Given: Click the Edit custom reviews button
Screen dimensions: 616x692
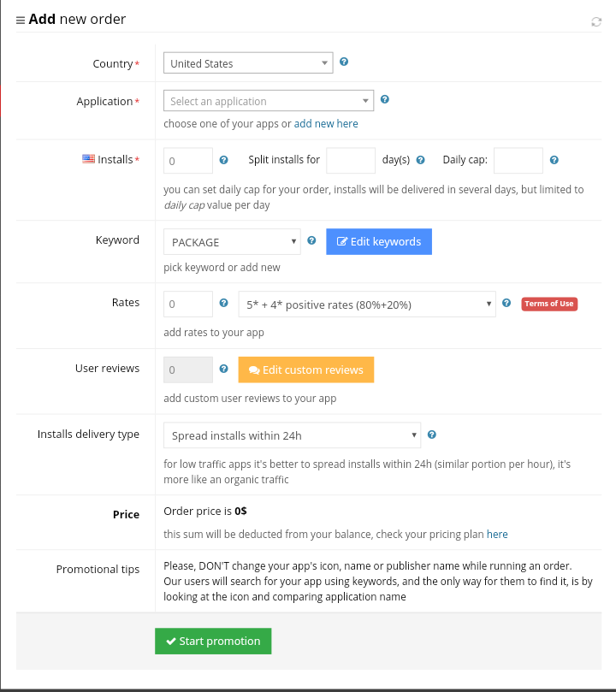Looking at the screenshot, I should click(x=305, y=370).
